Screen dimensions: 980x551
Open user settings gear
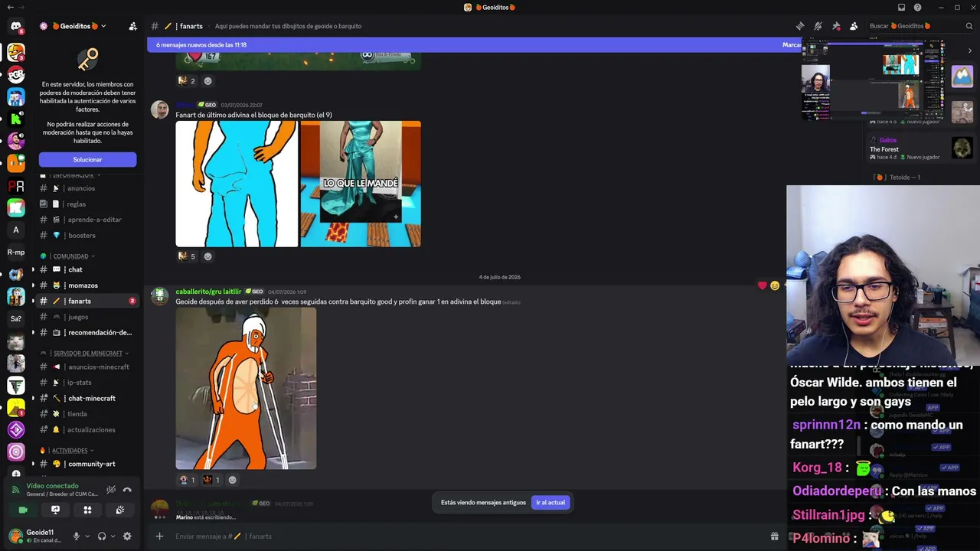pos(127,536)
